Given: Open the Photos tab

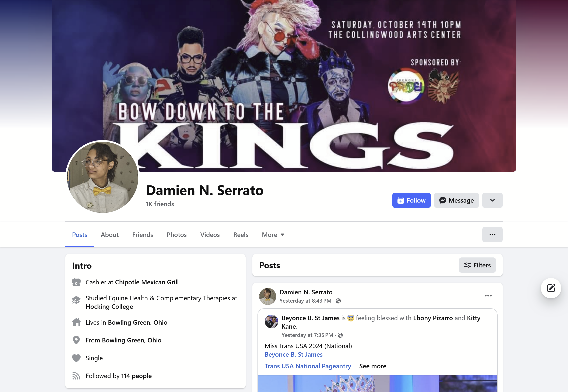Looking at the screenshot, I should point(177,235).
